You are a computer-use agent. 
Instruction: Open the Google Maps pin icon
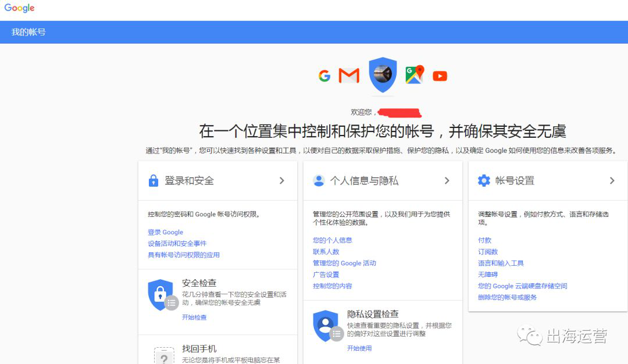click(x=415, y=74)
